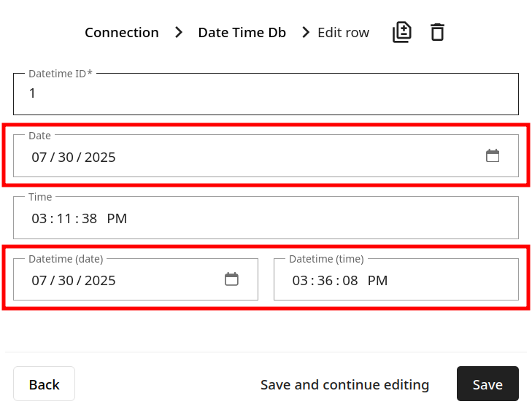Image resolution: width=532 pixels, height=415 pixels.
Task: Select the Edit row breadcrumb text
Action: pyautogui.click(x=344, y=33)
